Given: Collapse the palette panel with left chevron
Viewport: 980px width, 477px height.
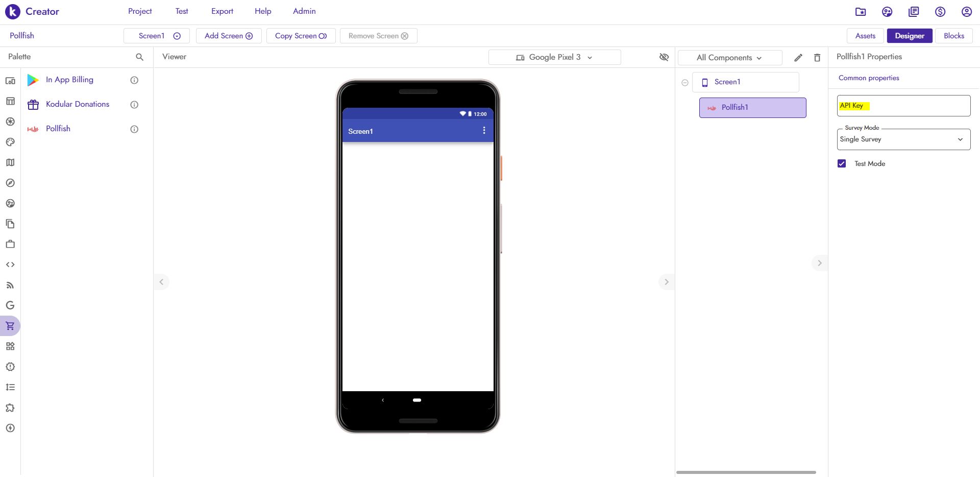Looking at the screenshot, I should pyautogui.click(x=161, y=282).
